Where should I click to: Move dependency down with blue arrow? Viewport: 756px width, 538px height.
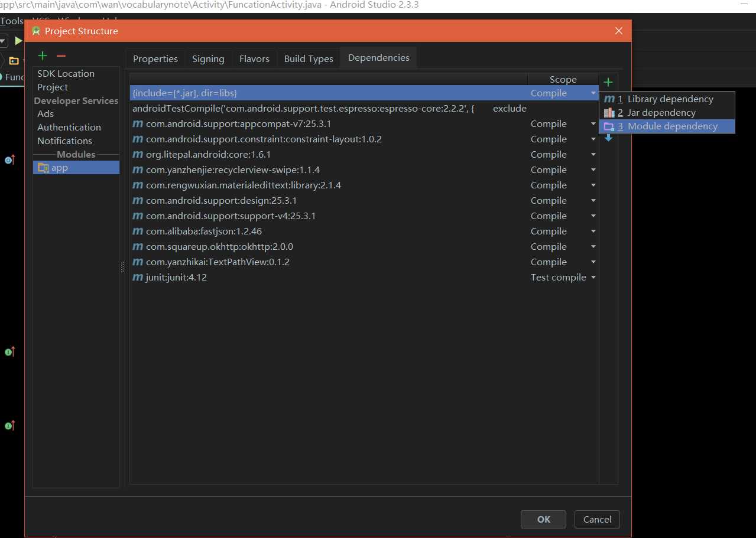(x=608, y=138)
